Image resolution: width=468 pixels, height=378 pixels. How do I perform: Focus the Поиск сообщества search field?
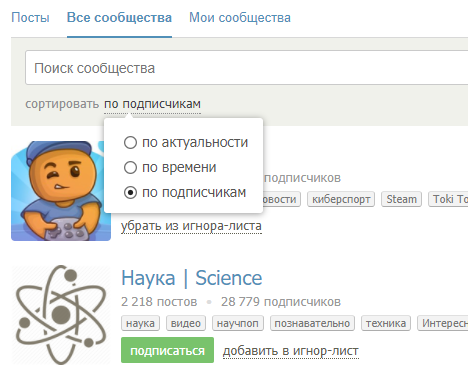247,68
